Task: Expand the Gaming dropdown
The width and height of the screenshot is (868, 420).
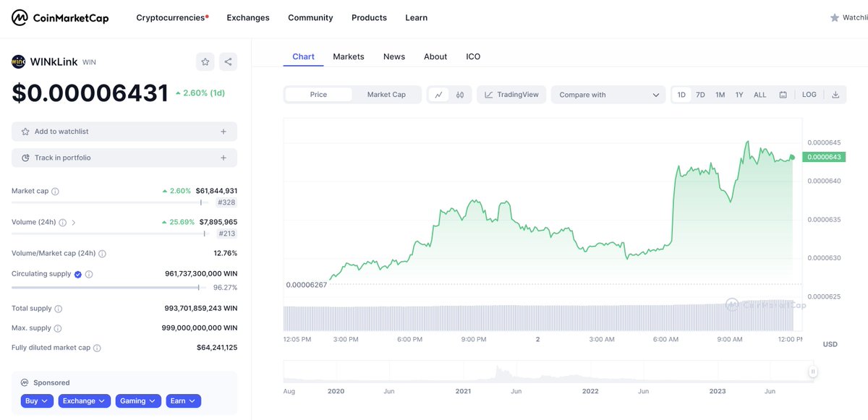Action: 138,400
